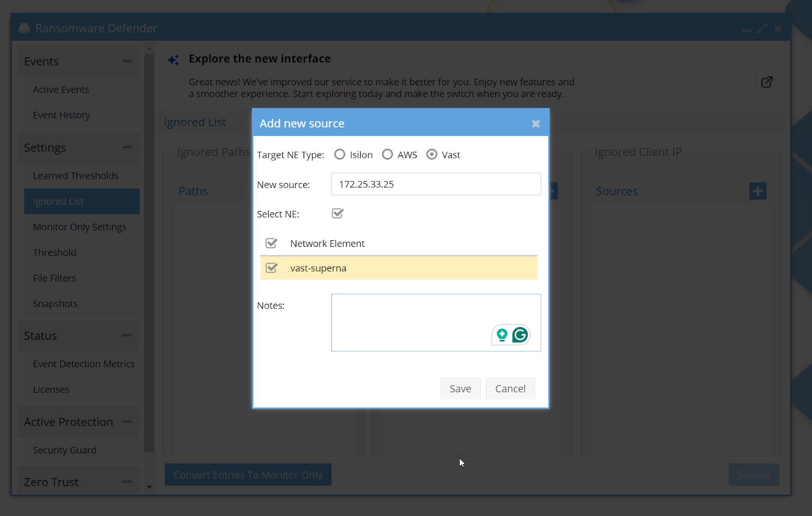Image resolution: width=812 pixels, height=516 pixels.
Task: Open Active Events in sidebar
Action: click(x=82, y=89)
